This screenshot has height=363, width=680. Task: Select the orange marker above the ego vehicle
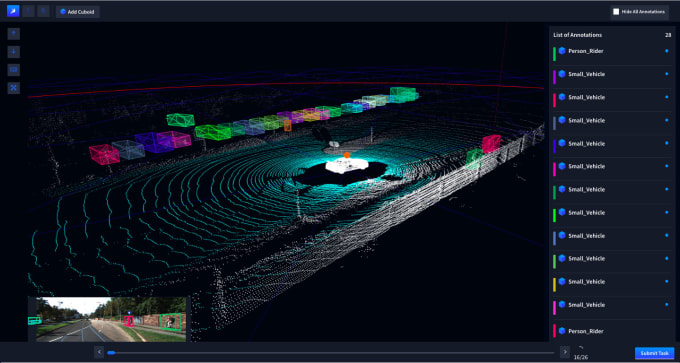[x=347, y=155]
